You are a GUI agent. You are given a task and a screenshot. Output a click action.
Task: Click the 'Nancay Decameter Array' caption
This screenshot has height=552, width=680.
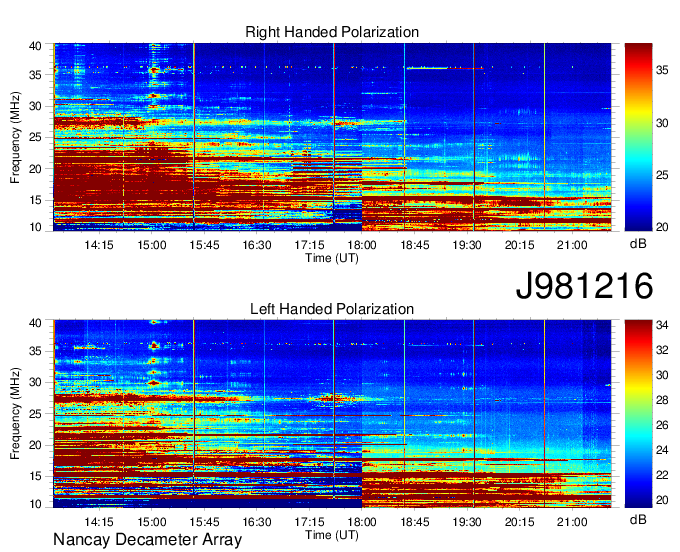click(x=147, y=540)
